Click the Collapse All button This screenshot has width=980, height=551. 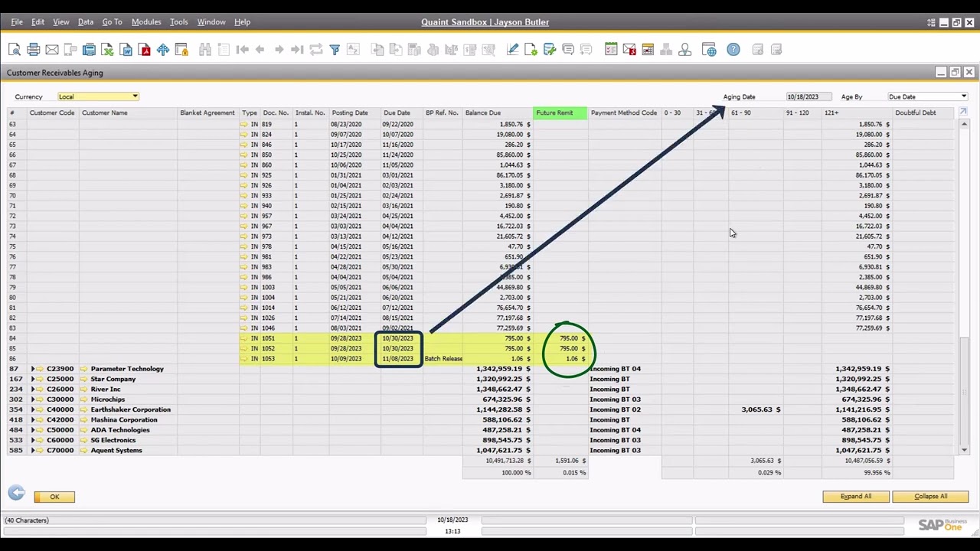pos(930,497)
